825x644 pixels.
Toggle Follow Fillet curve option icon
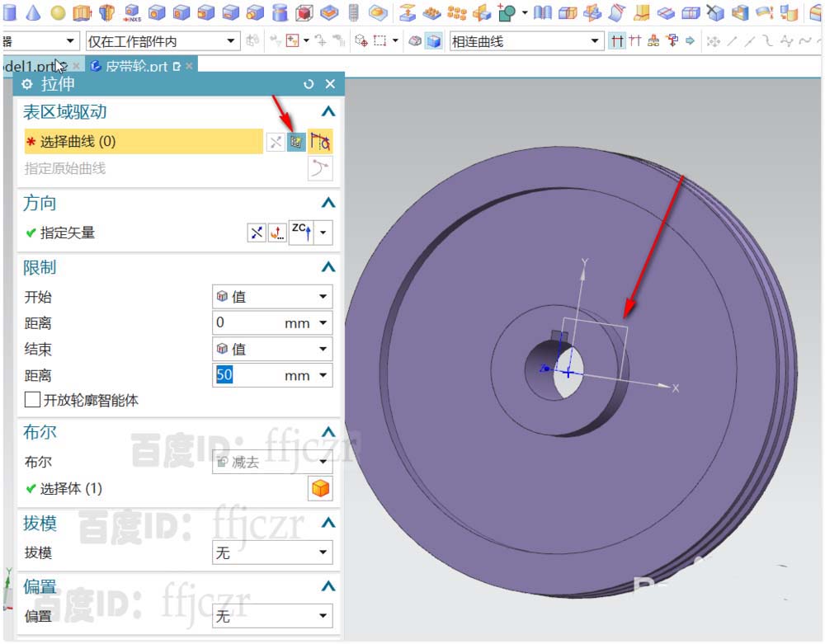(x=635, y=40)
